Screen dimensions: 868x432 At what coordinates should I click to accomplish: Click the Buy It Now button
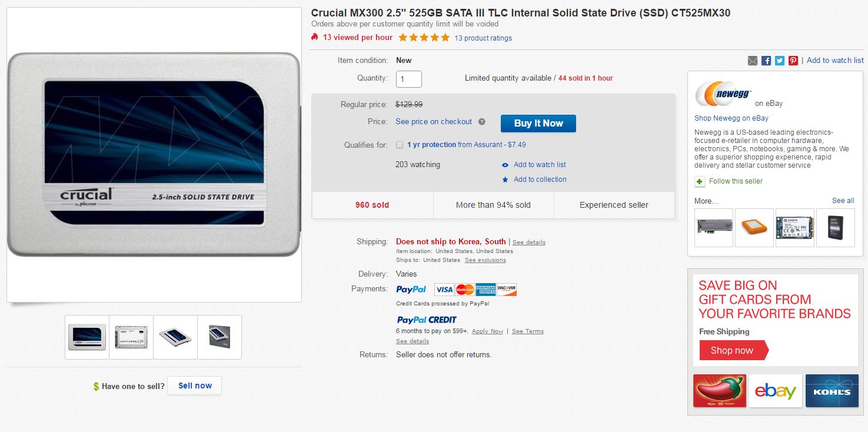[x=538, y=124]
